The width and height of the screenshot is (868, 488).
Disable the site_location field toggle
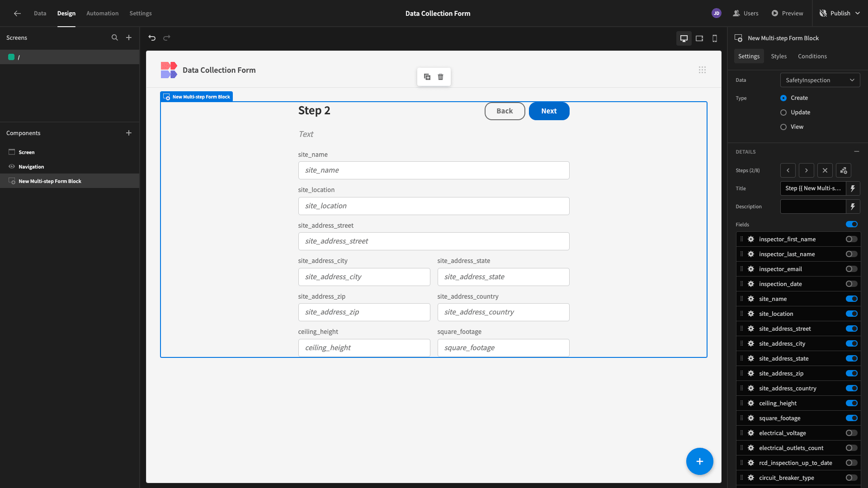852,314
